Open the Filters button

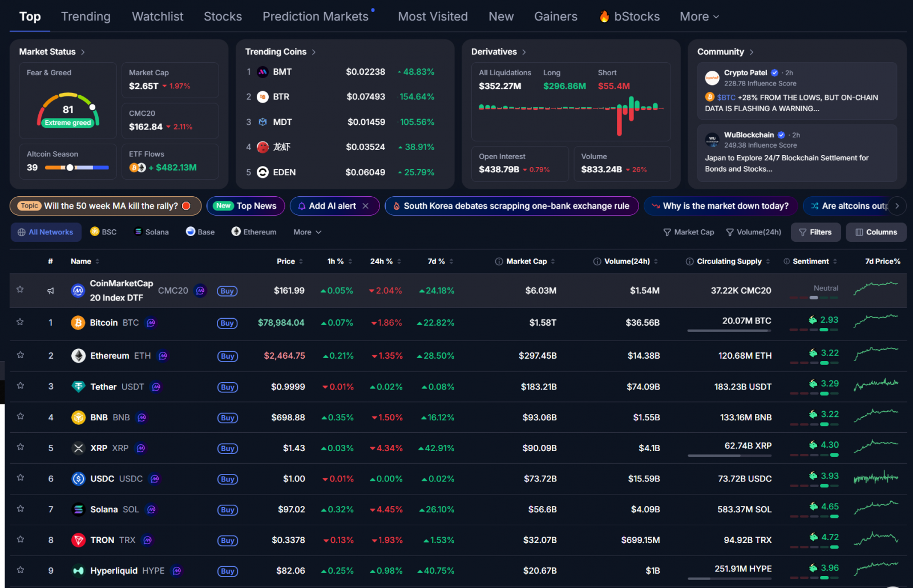pos(815,232)
